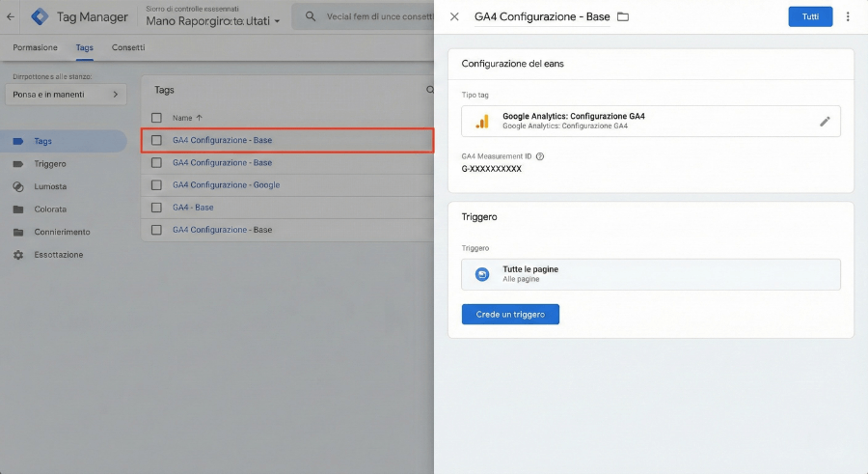
Task: Click the Tutte le pagine trigger icon
Action: click(482, 274)
